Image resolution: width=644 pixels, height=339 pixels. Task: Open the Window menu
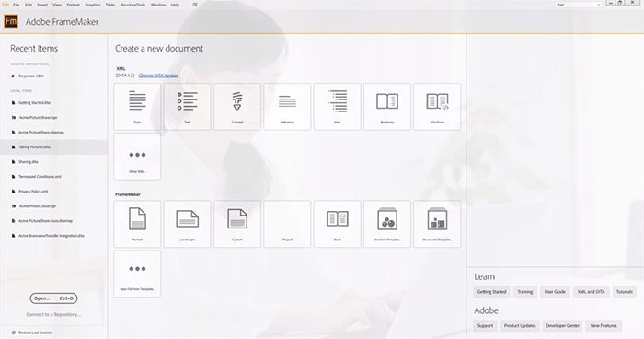[x=158, y=5]
